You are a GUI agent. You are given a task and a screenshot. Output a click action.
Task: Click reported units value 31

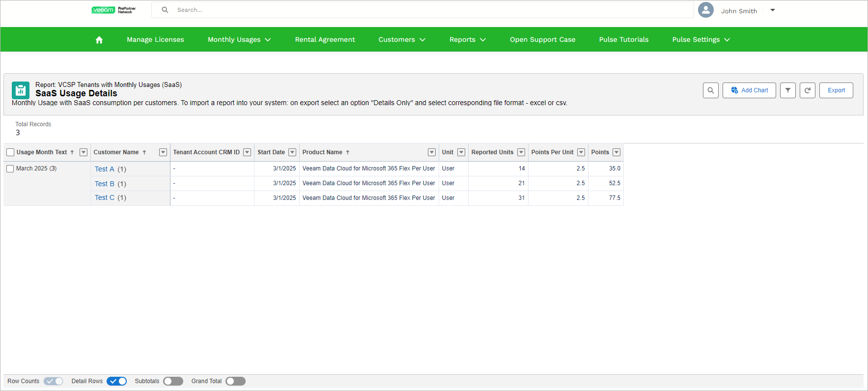pyautogui.click(x=522, y=198)
